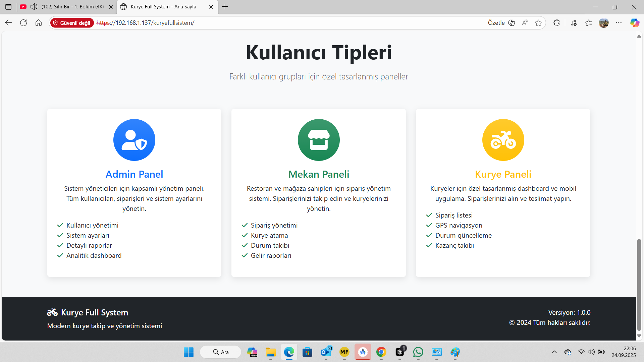Click the browser refresh icon
644x362 pixels.
23,23
